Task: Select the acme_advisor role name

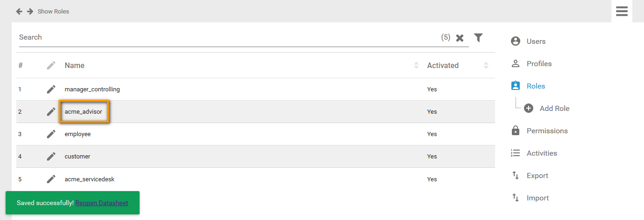Action: [x=83, y=111]
